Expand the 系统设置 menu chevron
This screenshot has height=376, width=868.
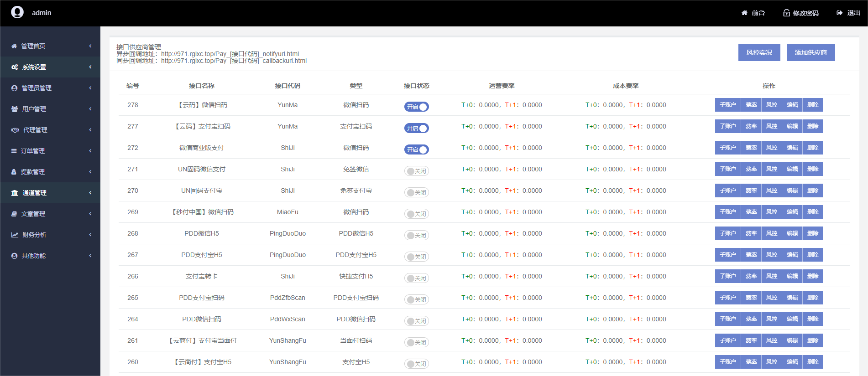click(90, 67)
